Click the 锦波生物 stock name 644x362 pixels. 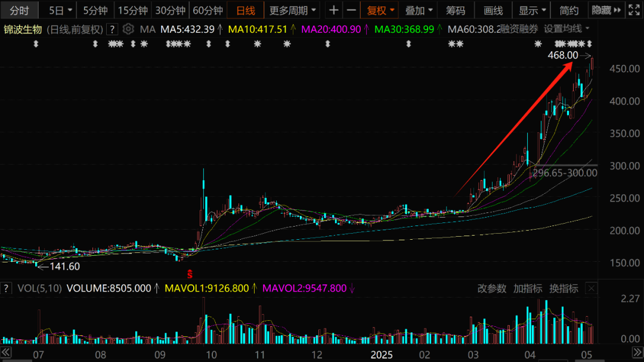click(23, 29)
